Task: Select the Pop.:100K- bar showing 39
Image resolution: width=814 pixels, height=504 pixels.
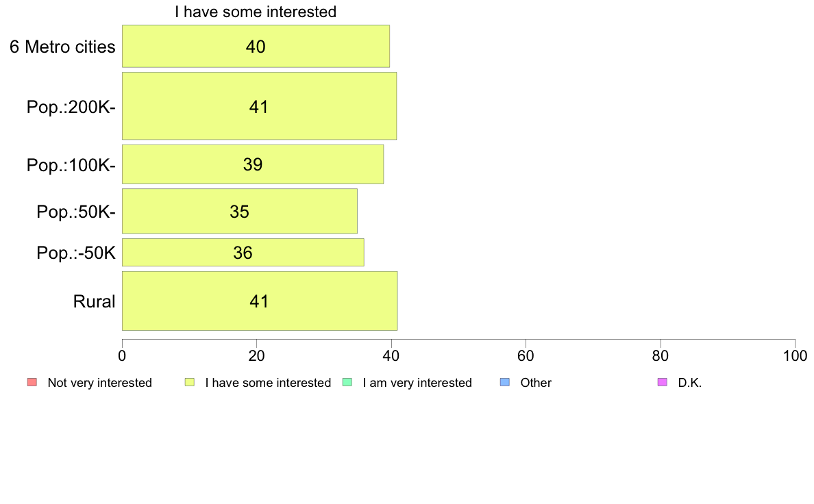Action: 253,164
